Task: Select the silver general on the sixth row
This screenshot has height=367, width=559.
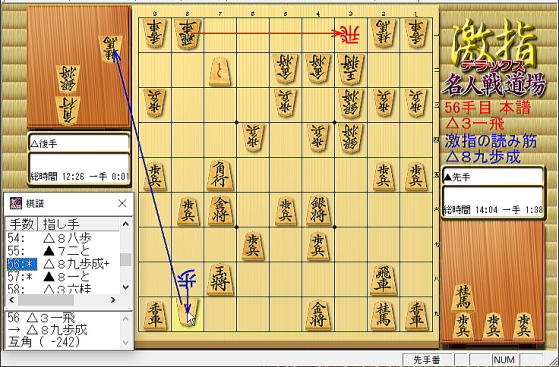Action: click(318, 210)
